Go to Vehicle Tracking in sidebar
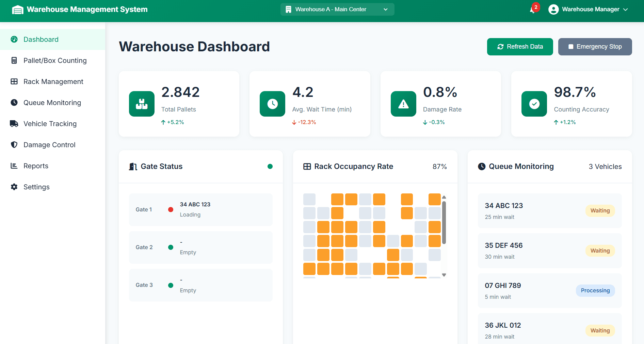 50,124
